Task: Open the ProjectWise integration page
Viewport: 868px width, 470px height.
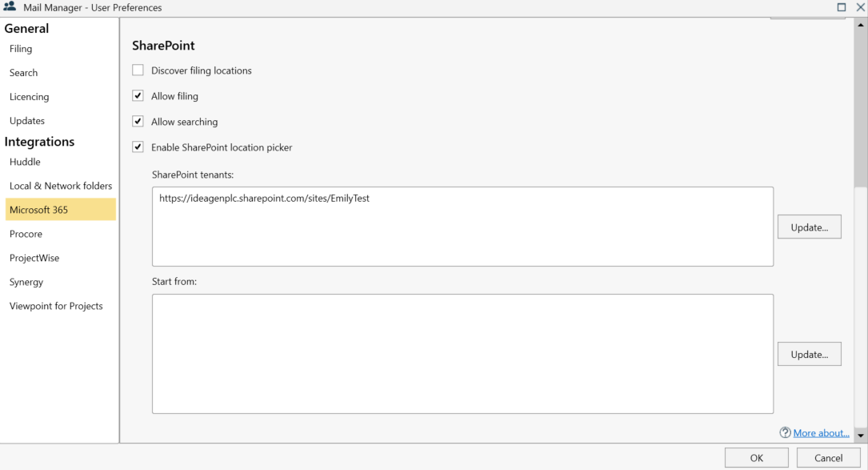Action: [34, 258]
